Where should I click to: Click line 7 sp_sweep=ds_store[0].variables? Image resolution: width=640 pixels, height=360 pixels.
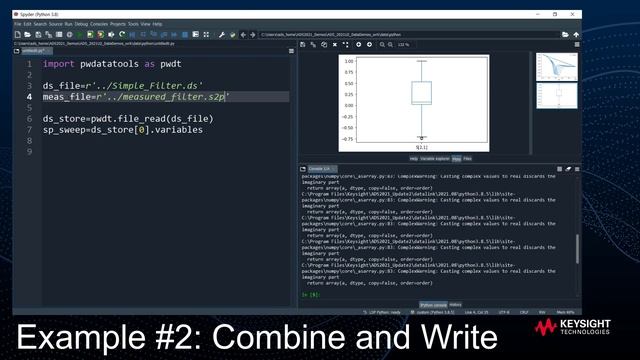tap(122, 130)
